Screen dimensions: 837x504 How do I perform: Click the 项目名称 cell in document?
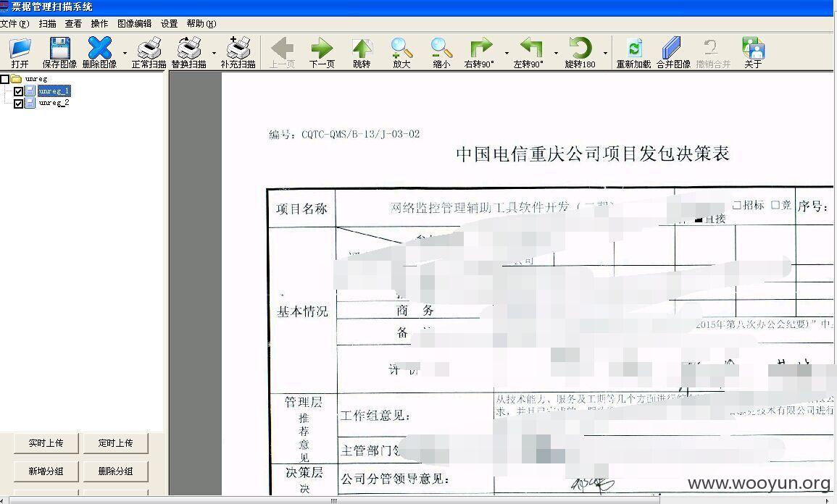pyautogui.click(x=301, y=209)
